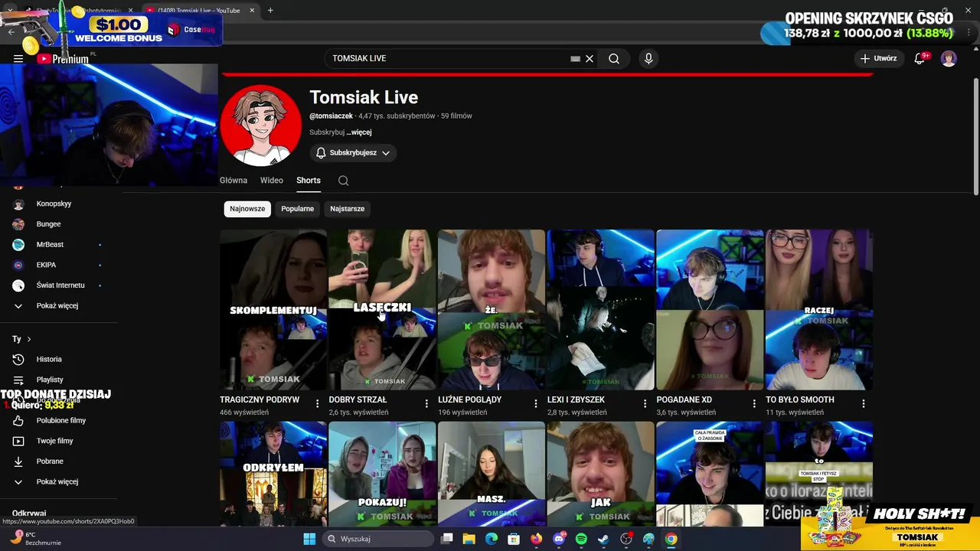Open new browser tab with plus button
The image size is (980, 551).
point(270,10)
